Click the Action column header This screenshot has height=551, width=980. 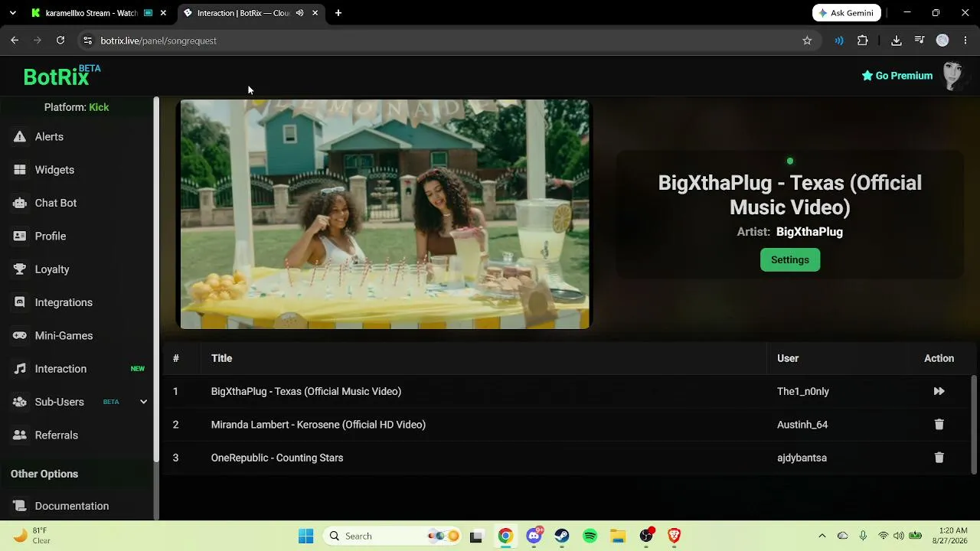(x=939, y=358)
